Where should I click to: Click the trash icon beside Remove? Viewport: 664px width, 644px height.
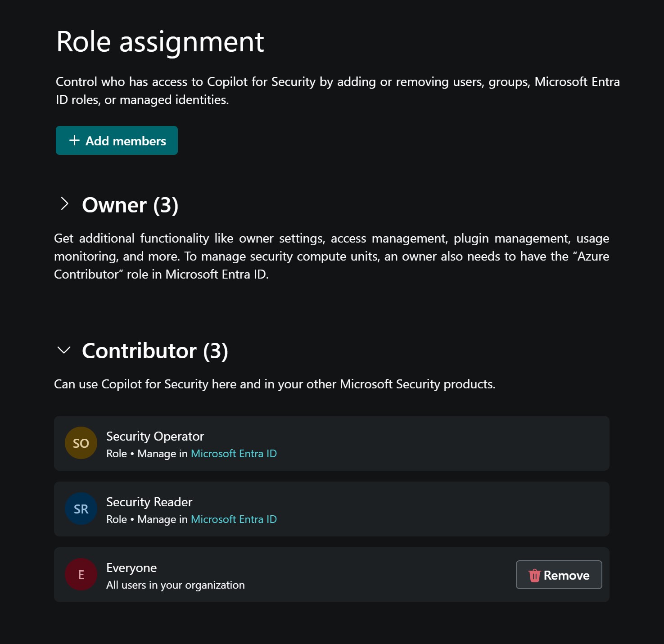[x=534, y=575]
